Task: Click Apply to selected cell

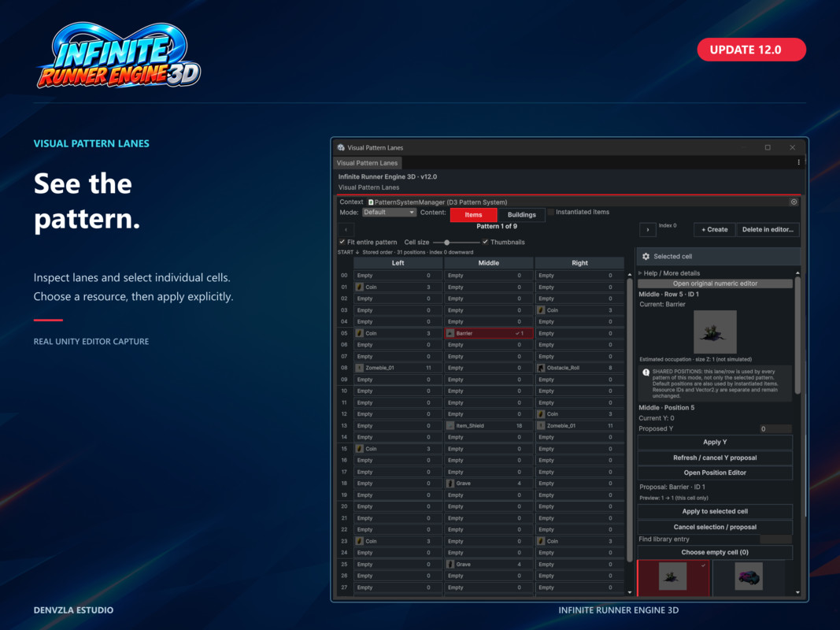Action: [x=715, y=511]
